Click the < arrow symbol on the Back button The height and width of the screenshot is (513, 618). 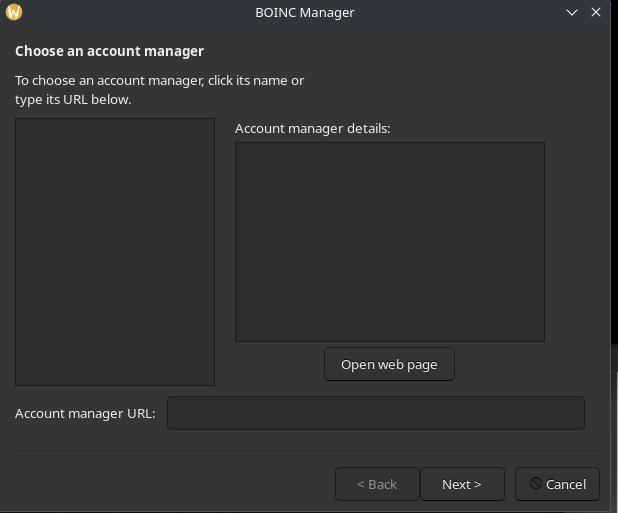click(361, 484)
